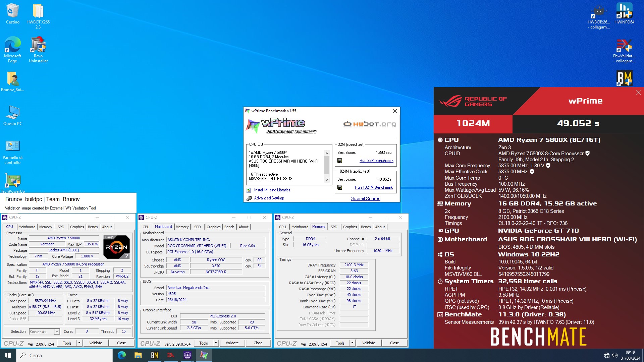Expand Tools dropdown arrow in middle CPU-Z
The image size is (644, 362).
coord(216,343)
